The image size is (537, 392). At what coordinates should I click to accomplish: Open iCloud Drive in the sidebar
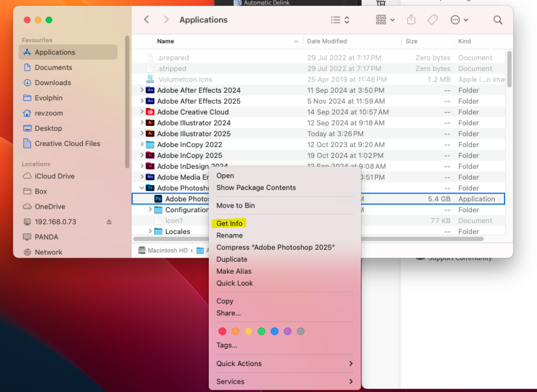point(54,176)
